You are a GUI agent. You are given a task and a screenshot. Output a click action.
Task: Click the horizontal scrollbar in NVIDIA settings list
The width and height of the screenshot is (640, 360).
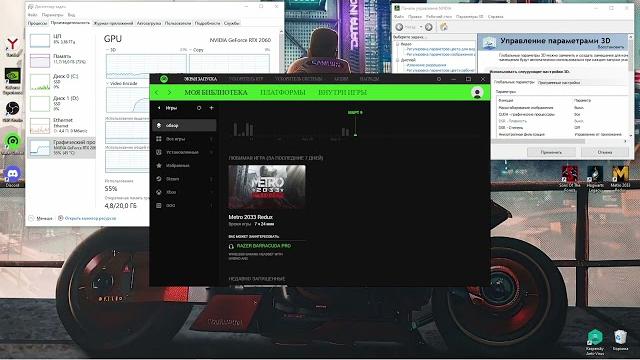coord(559,141)
